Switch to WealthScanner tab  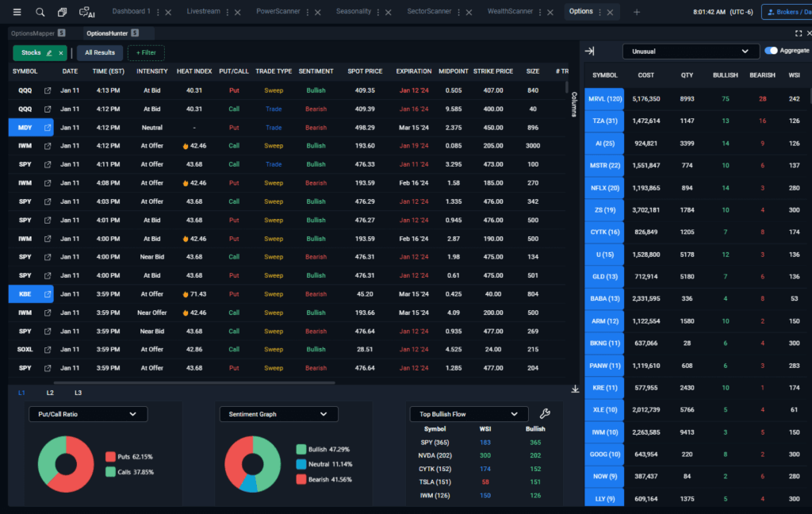(x=510, y=11)
